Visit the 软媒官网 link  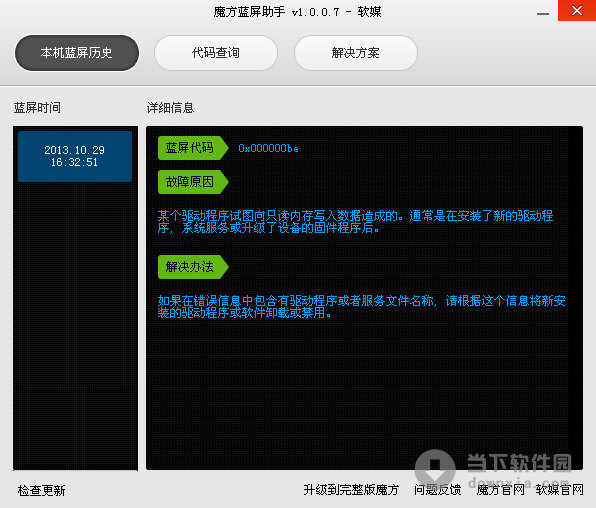560,489
